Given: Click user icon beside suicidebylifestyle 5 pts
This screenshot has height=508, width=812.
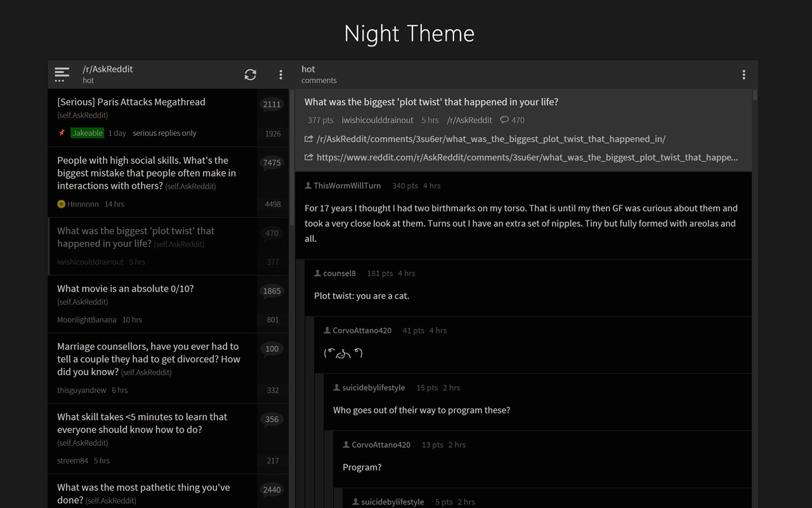Looking at the screenshot, I should [356, 502].
